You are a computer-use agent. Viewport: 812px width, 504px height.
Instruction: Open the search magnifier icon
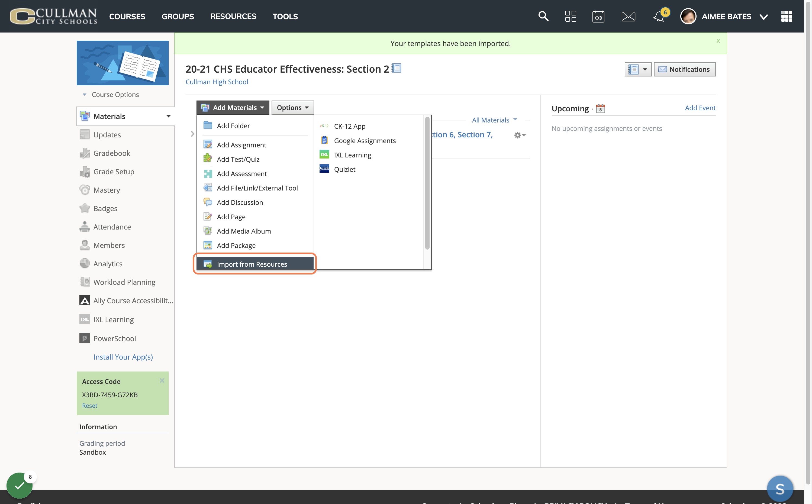coord(543,16)
